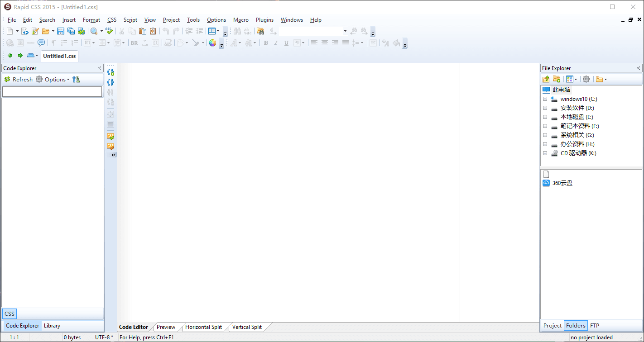The height and width of the screenshot is (342, 644).
Task: Click the sort icon in Code Explorer toolbar
Action: click(x=76, y=79)
